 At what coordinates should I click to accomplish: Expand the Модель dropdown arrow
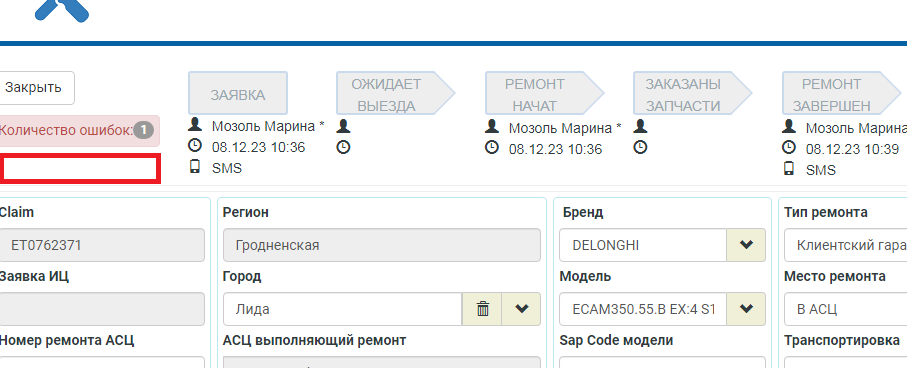[x=746, y=309]
